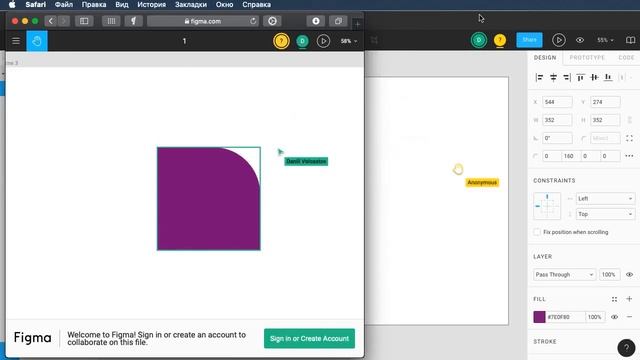Toggle fill visibility eye icon
640x360 pixels.
click(x=614, y=317)
